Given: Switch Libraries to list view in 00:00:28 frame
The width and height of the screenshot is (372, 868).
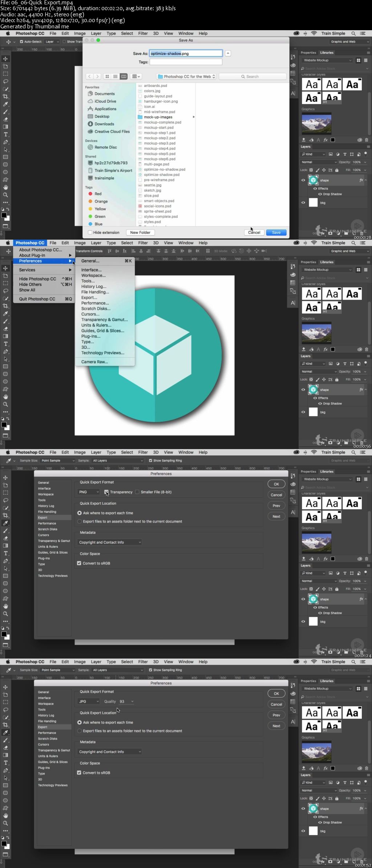Looking at the screenshot, I should [366, 60].
